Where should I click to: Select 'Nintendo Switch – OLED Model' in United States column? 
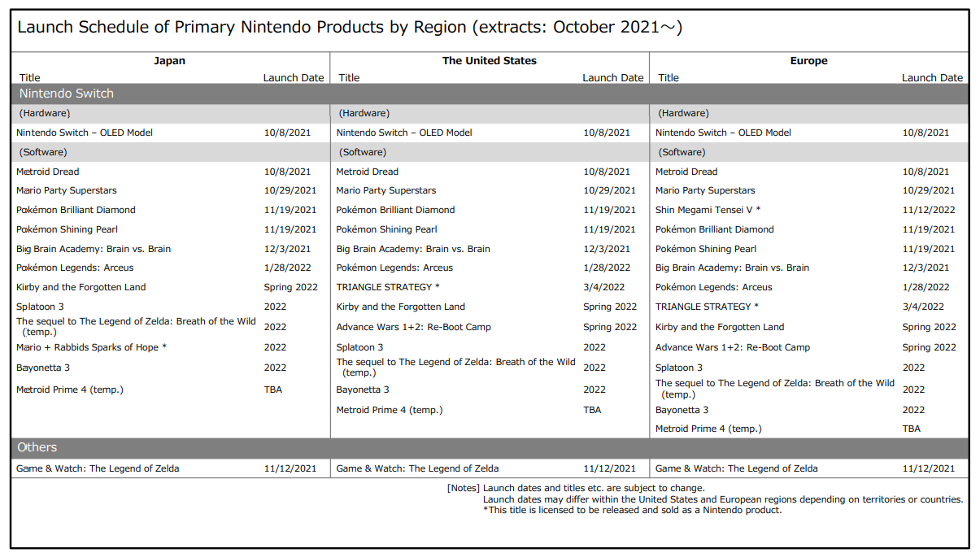pyautogui.click(x=404, y=133)
